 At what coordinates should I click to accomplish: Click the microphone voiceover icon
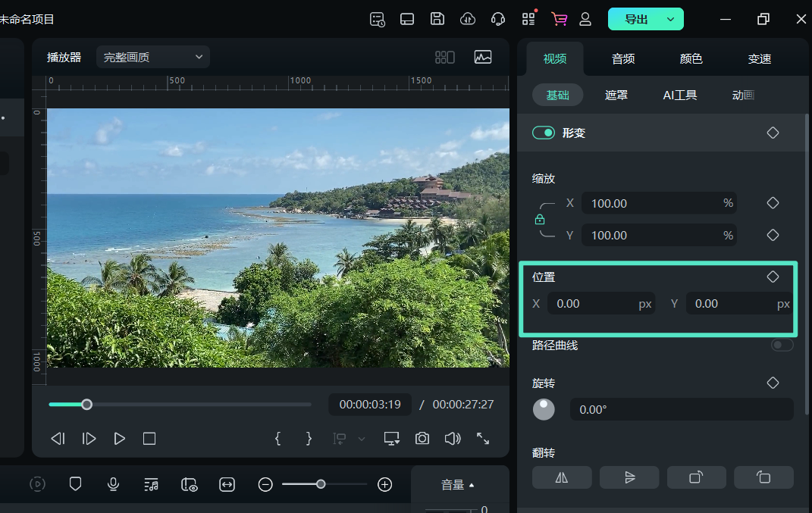pos(113,484)
